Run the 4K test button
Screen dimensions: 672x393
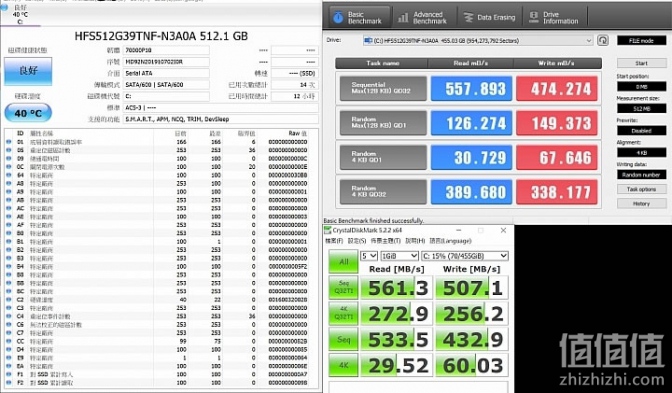click(343, 365)
